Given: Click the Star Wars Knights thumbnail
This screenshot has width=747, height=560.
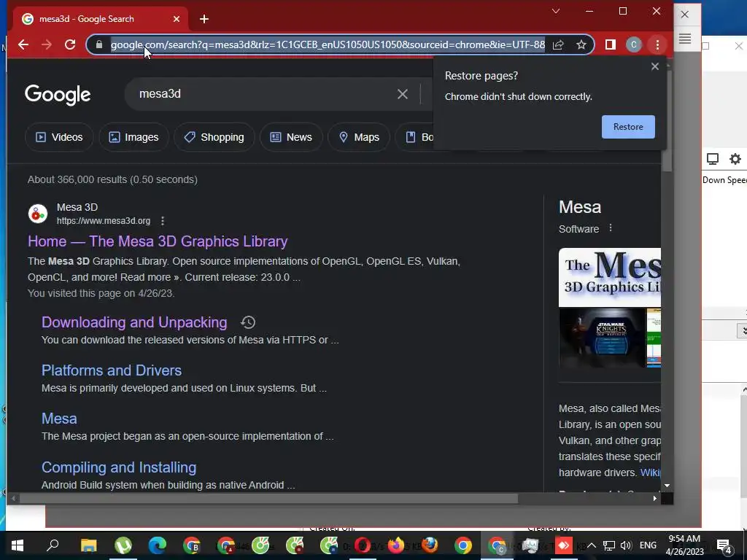Looking at the screenshot, I should pos(602,337).
